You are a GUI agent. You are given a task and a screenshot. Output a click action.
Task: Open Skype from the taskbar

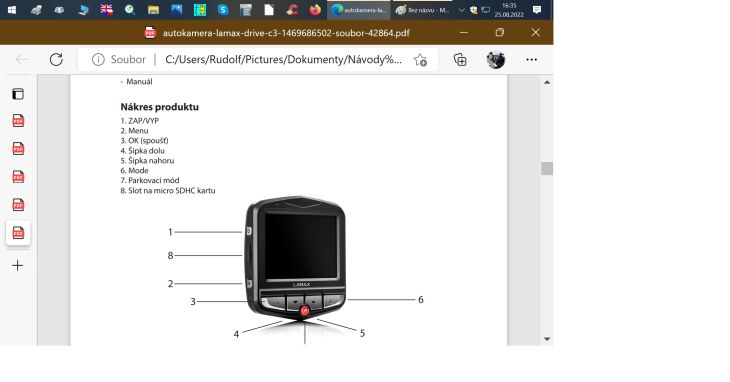pos(223,10)
